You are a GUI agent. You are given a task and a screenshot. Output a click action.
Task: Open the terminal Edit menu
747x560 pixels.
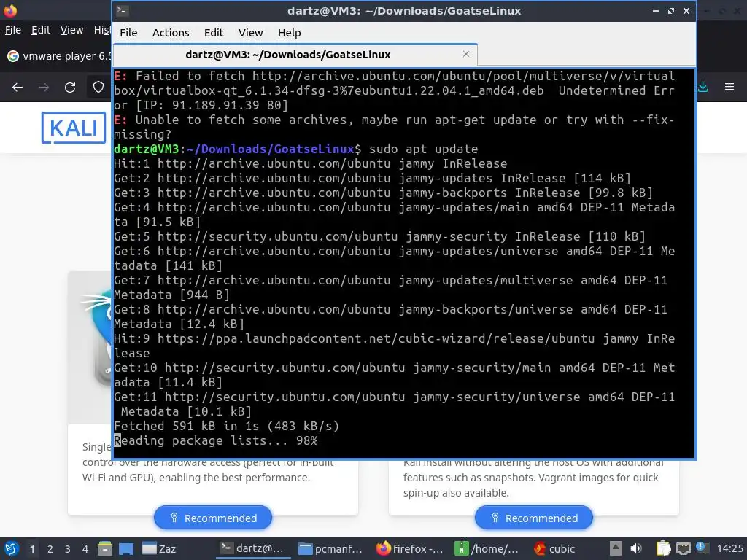214,32
